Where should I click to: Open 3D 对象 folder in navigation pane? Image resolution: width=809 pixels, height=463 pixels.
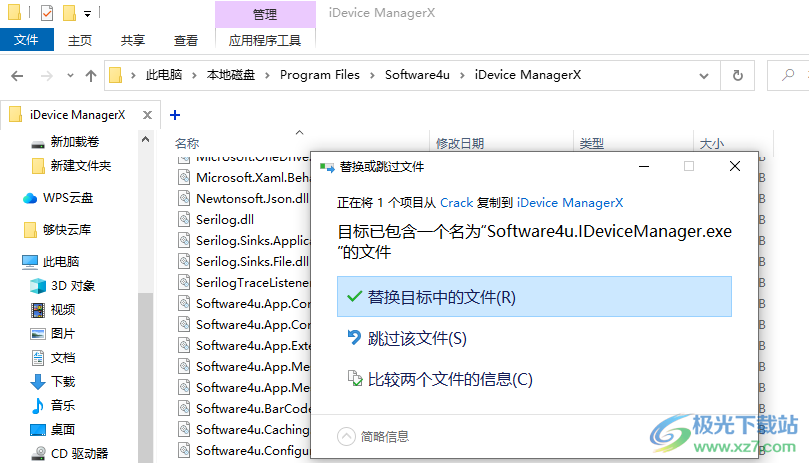point(73,285)
